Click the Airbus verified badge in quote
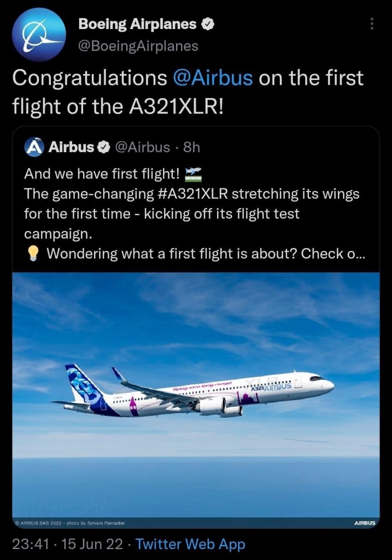The image size is (392, 560). 102,147
